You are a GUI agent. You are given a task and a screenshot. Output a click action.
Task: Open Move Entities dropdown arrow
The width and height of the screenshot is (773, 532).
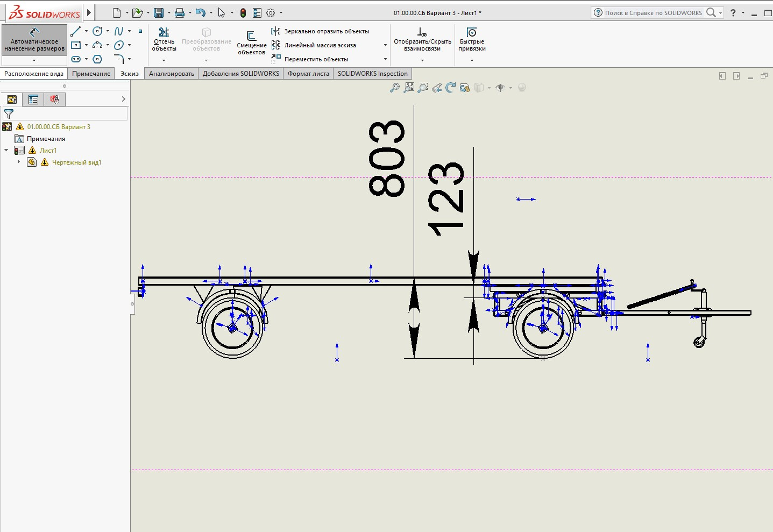click(385, 59)
